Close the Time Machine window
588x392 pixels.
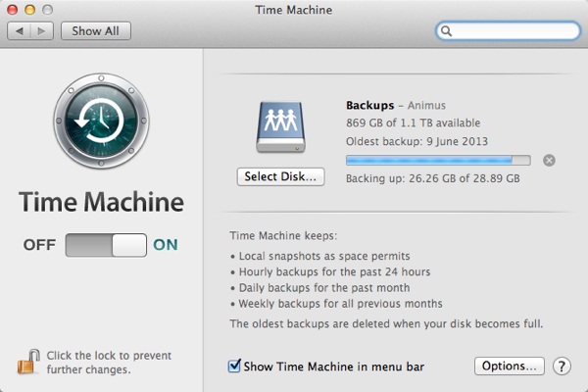pyautogui.click(x=14, y=10)
